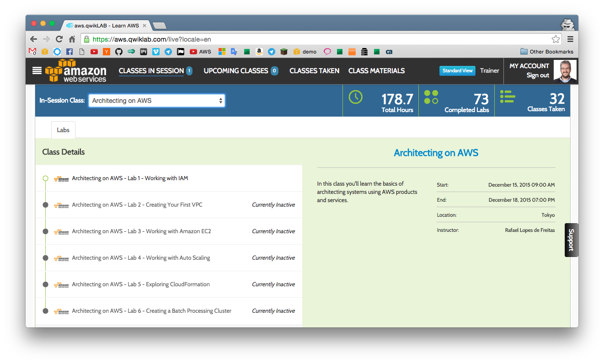Image resolution: width=604 pixels, height=364 pixels.
Task: Open Lab 3 - Working with Amazon EC2
Action: pos(141,231)
